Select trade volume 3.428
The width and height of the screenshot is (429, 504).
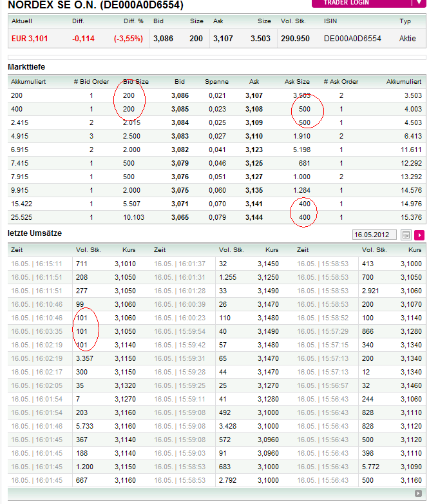click(x=227, y=426)
